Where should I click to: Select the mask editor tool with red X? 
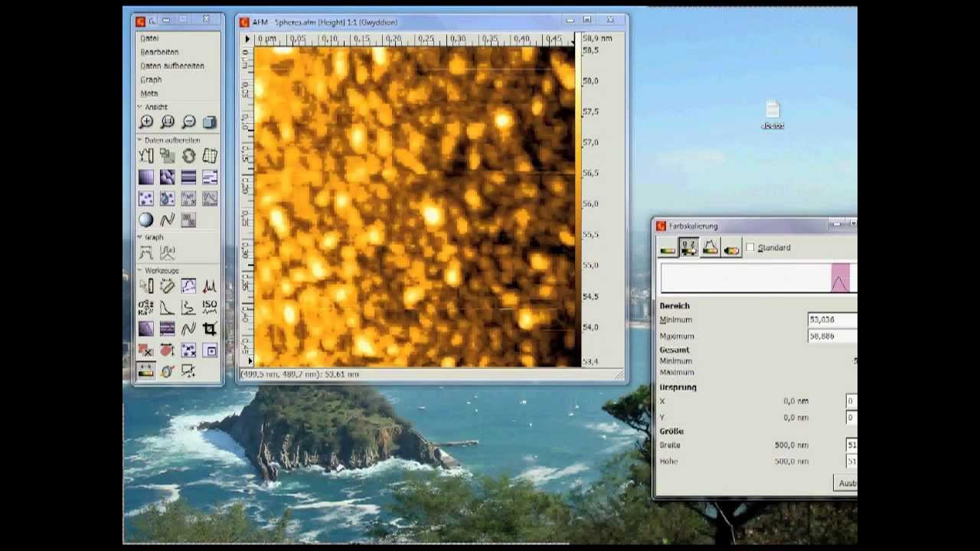click(146, 350)
